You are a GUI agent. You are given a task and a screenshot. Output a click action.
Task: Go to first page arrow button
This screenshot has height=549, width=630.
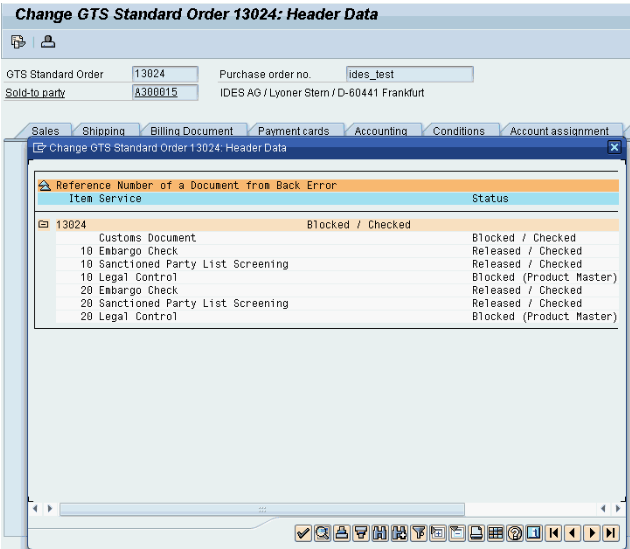click(x=554, y=533)
